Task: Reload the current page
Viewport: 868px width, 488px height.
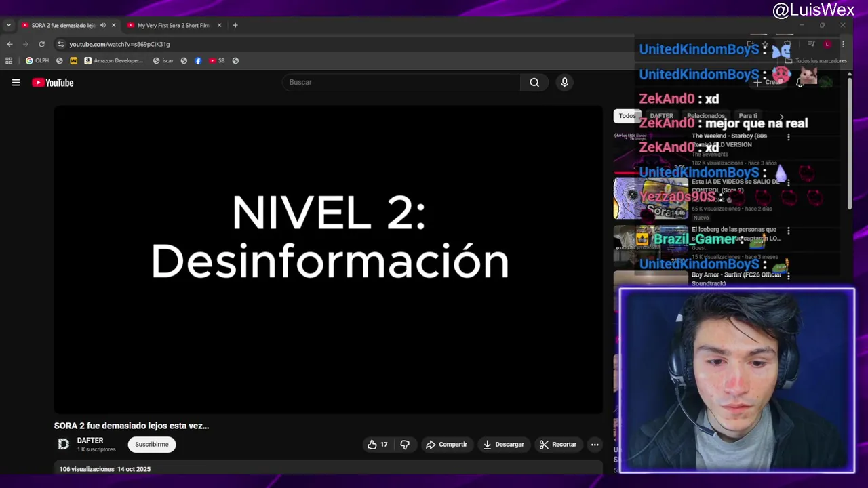Action: pyautogui.click(x=41, y=44)
